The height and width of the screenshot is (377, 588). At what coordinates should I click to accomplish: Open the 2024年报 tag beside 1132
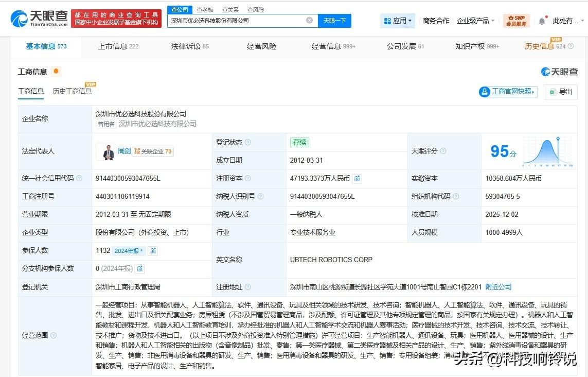[x=129, y=250]
